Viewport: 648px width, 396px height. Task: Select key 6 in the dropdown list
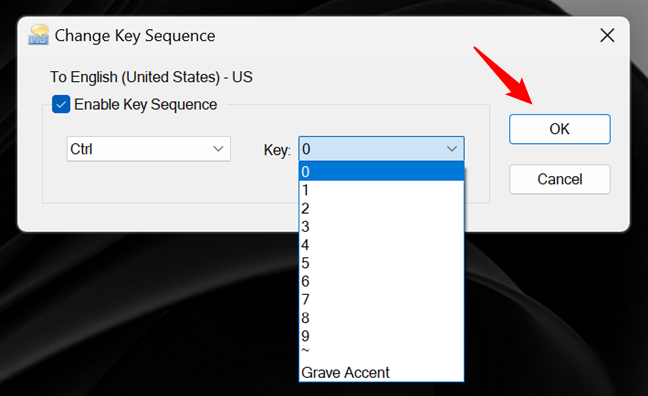click(381, 281)
